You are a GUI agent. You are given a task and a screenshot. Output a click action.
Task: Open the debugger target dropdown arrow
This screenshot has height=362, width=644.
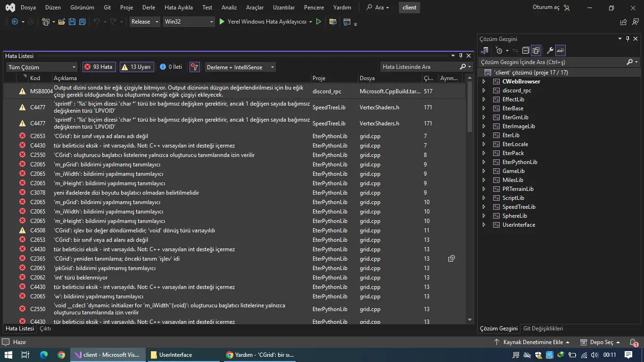[x=311, y=22]
